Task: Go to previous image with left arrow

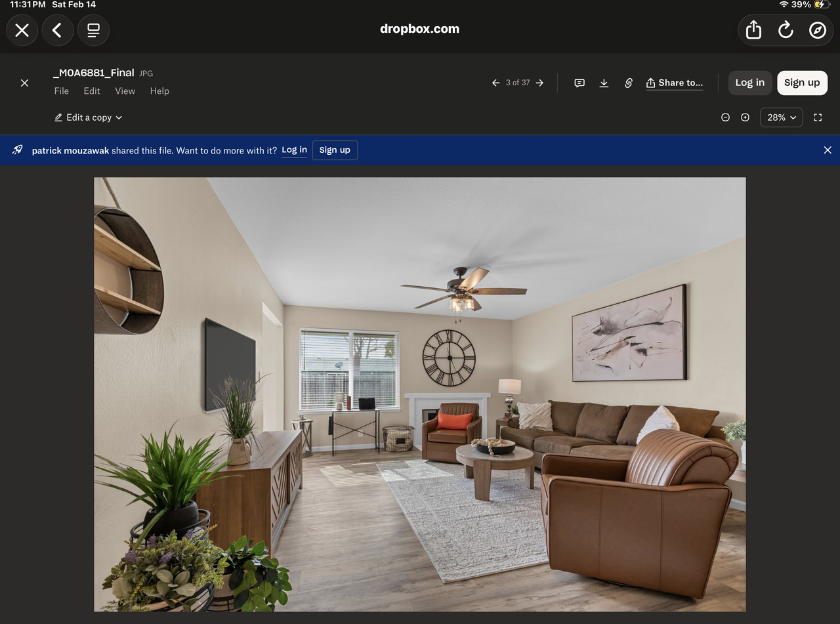Action: pos(496,83)
